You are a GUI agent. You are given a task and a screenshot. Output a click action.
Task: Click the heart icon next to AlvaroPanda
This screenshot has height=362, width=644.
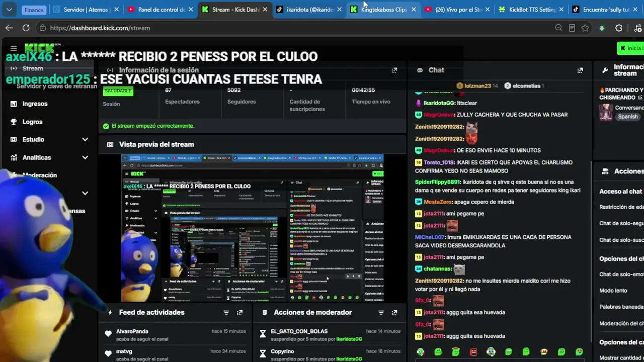tap(108, 334)
